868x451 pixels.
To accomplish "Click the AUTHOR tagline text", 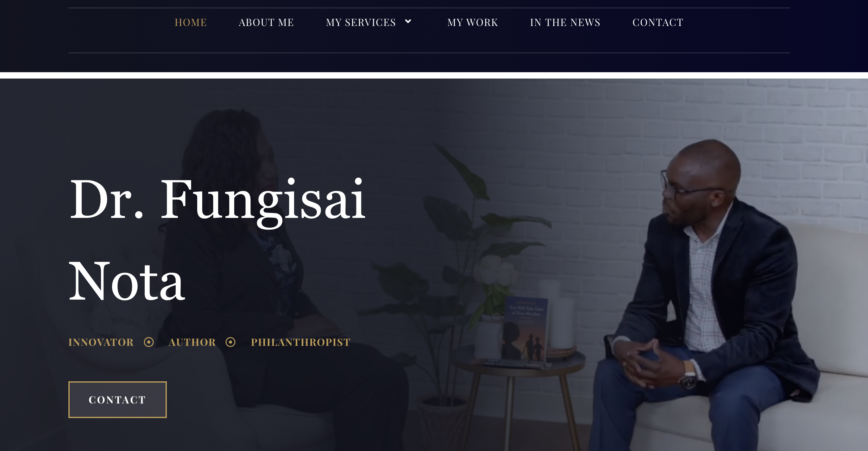I will pos(192,342).
